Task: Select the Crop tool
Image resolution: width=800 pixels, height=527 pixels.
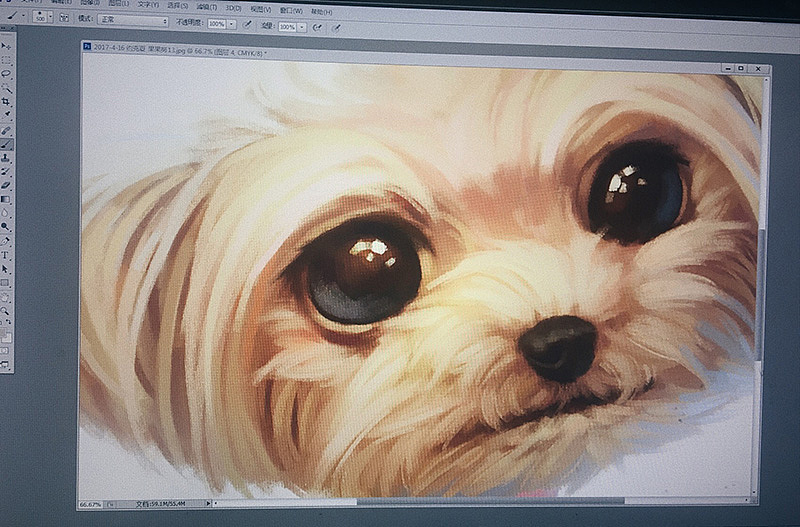Action: 6,101
